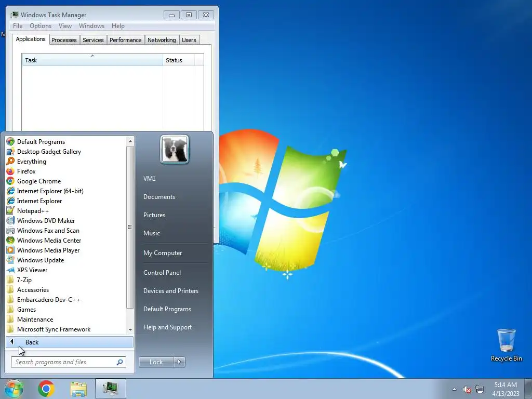Click the network tray icon

[480, 389]
